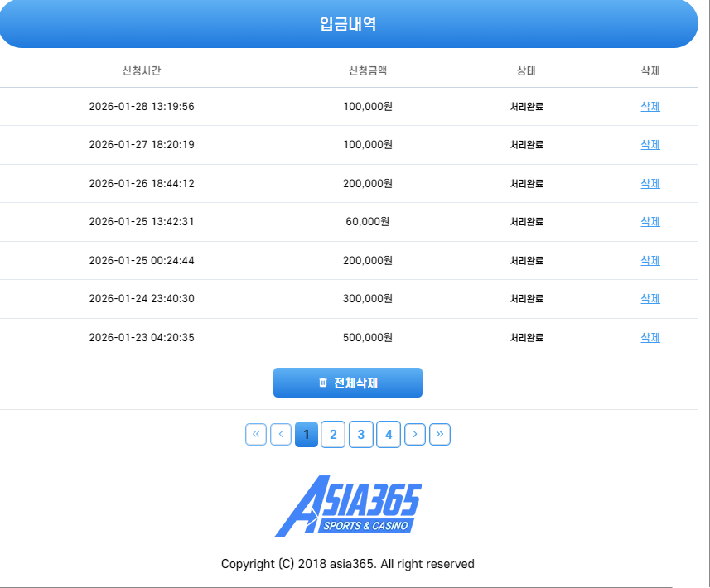Jump to last page with double right chevron
The width and height of the screenshot is (710, 588).
[440, 434]
